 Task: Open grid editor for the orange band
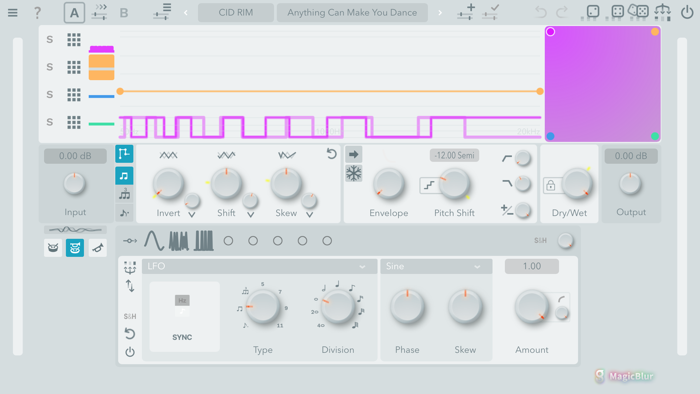[74, 67]
